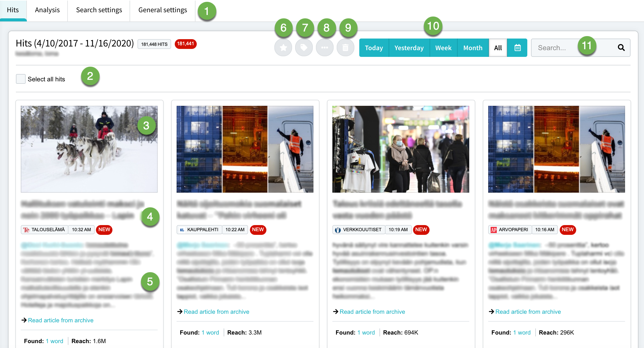Filter hits by Week
Screen dimensions: 644x348
443,48
